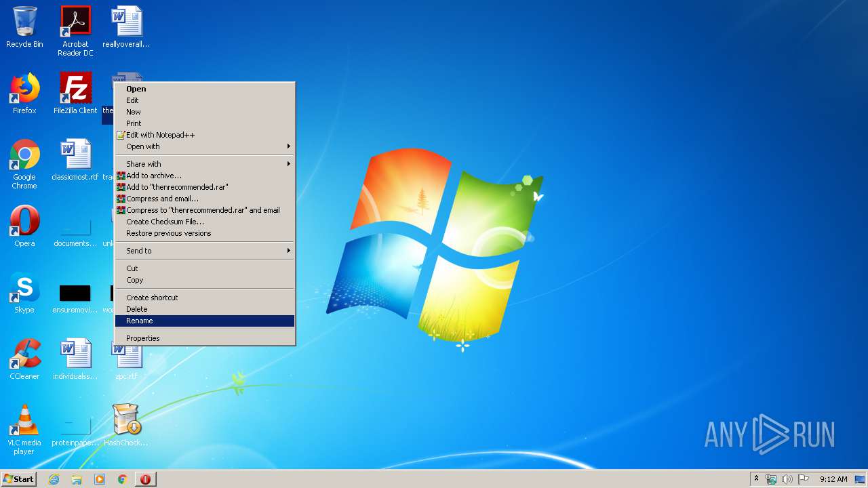Screen dimensions: 868x488
Task: Expand the Send to submenu
Action: click(x=205, y=251)
